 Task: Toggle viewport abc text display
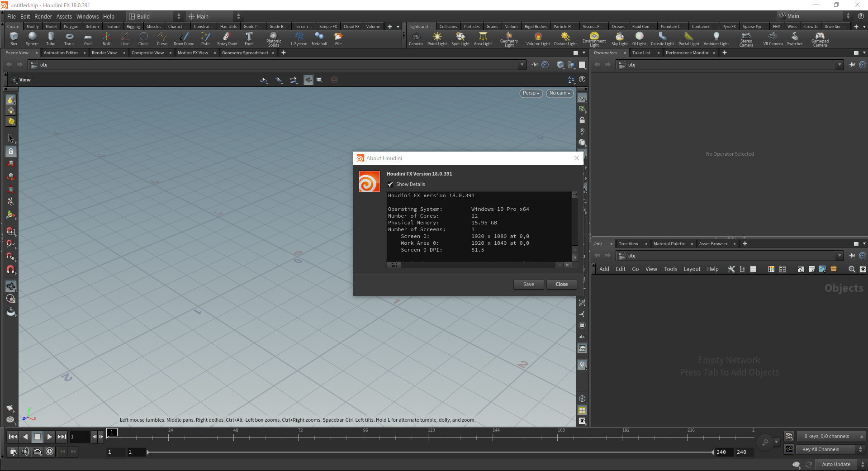coord(582,337)
